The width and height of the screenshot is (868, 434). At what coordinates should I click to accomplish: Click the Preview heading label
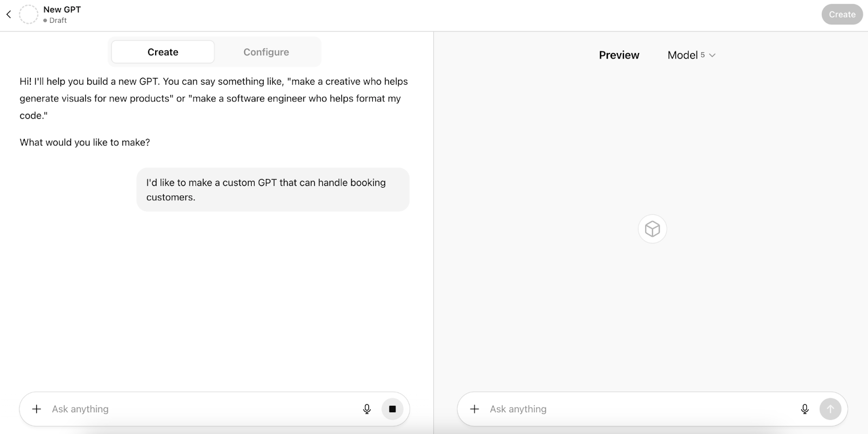(x=619, y=55)
